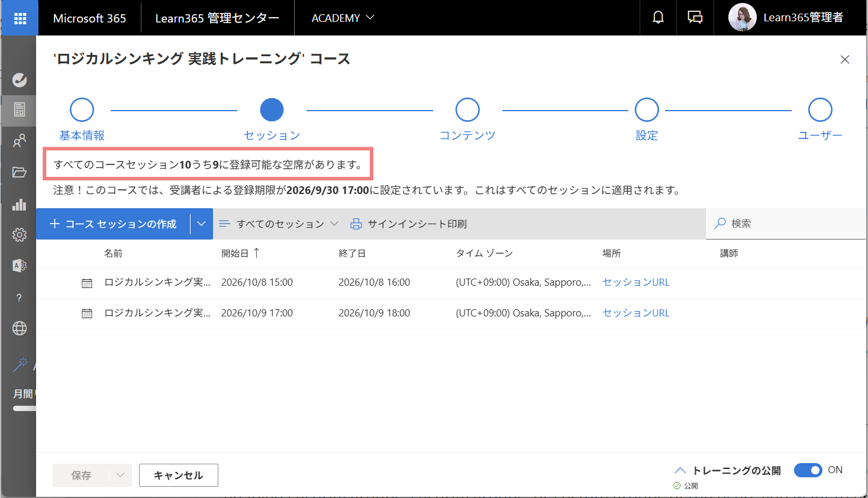The width and height of the screenshot is (868, 498).
Task: Click the キャンセル button
Action: click(179, 475)
